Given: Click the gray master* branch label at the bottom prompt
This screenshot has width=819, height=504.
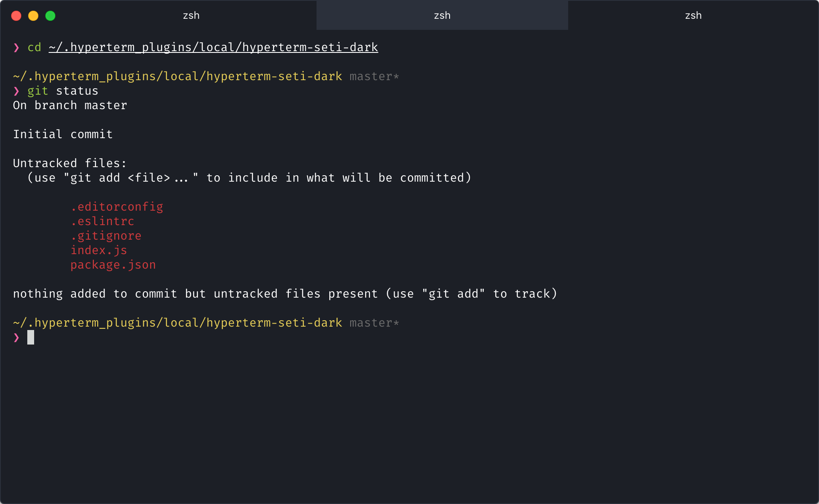Looking at the screenshot, I should (x=374, y=323).
